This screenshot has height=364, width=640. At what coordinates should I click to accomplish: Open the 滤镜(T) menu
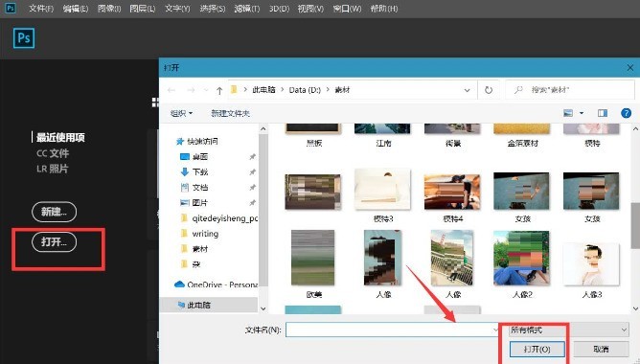[x=247, y=9]
